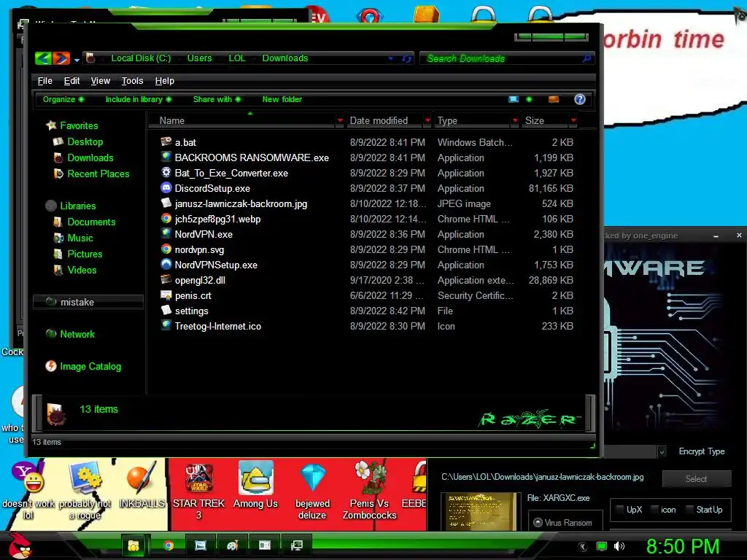Open the Encrypt Type dropdown
Image resolution: width=747 pixels, height=560 pixels.
(662, 451)
